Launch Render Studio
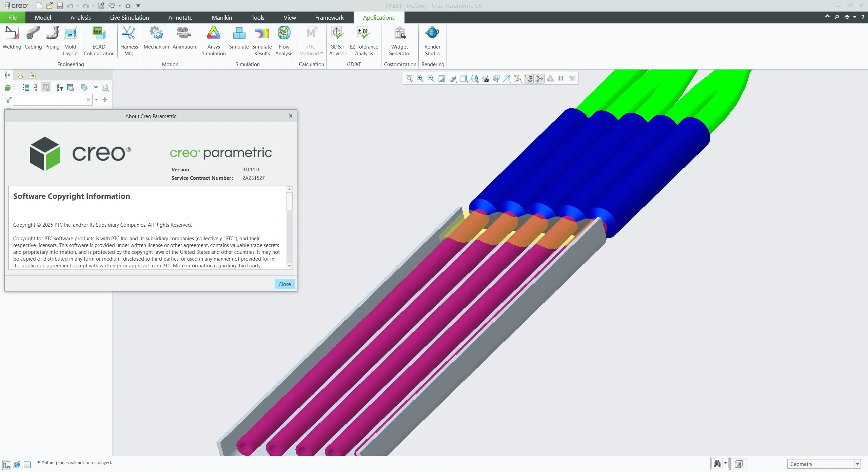This screenshot has height=472, width=868. coord(432,41)
